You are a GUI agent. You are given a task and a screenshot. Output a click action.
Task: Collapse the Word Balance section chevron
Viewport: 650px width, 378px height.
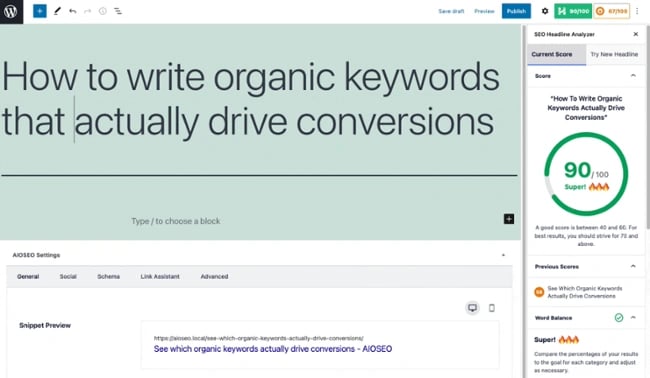pos(633,318)
